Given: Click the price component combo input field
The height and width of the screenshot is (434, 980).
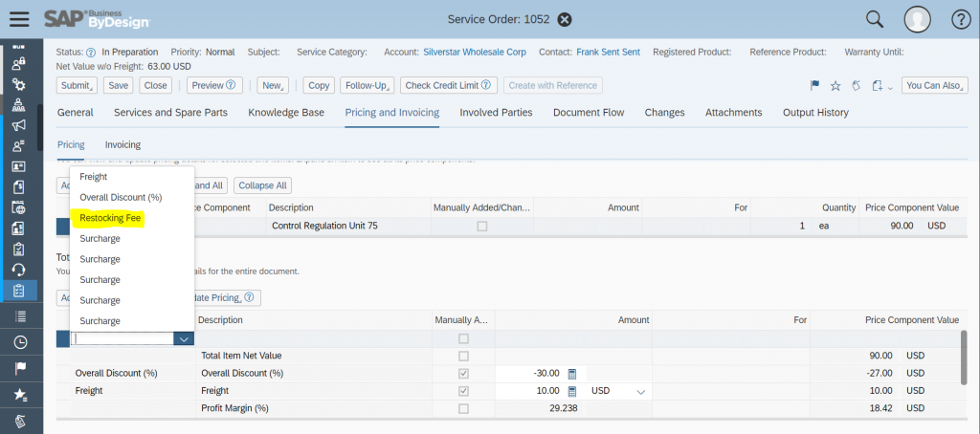Looking at the screenshot, I should coord(122,338).
